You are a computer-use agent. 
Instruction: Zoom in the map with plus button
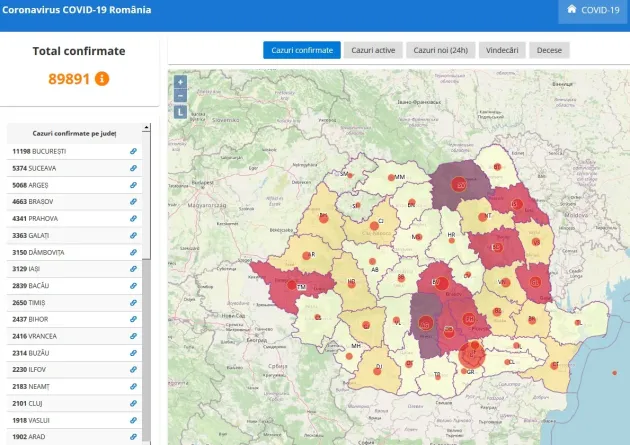[x=180, y=82]
